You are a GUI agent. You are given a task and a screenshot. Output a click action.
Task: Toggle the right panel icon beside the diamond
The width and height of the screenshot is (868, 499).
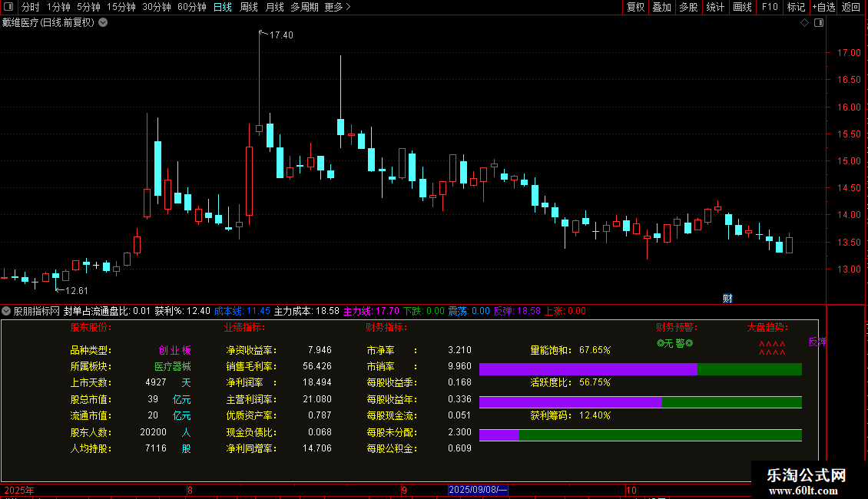pyautogui.click(x=818, y=23)
